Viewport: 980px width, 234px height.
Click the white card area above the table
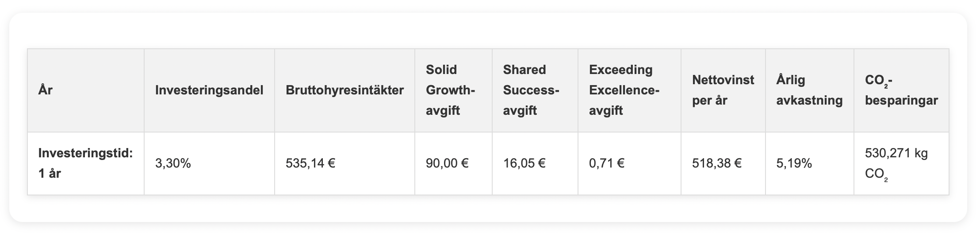(x=486, y=32)
